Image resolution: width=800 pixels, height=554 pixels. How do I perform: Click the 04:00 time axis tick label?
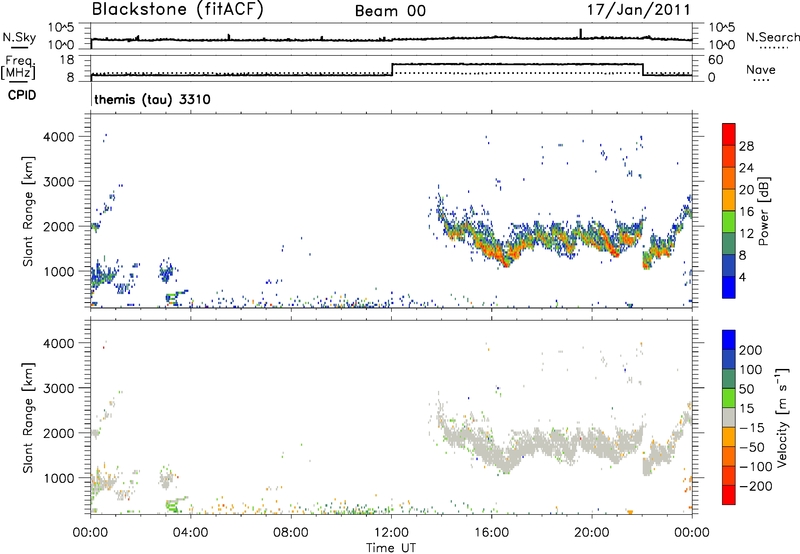(191, 533)
